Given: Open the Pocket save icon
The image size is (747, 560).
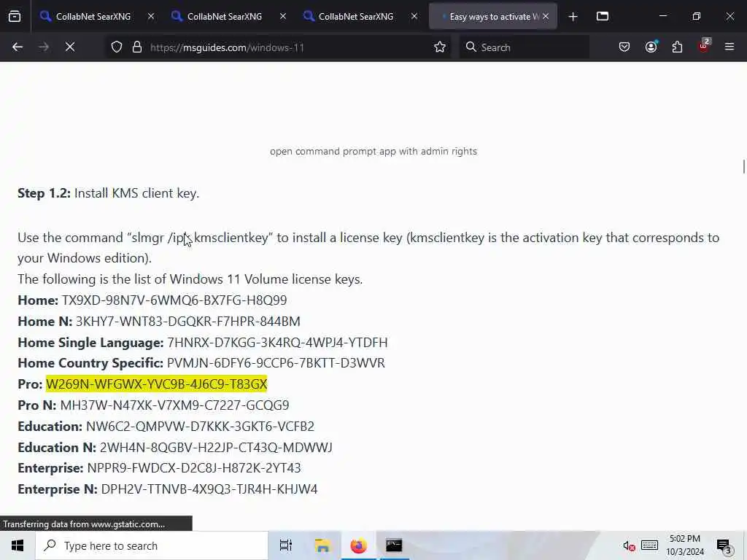Looking at the screenshot, I should (x=624, y=47).
